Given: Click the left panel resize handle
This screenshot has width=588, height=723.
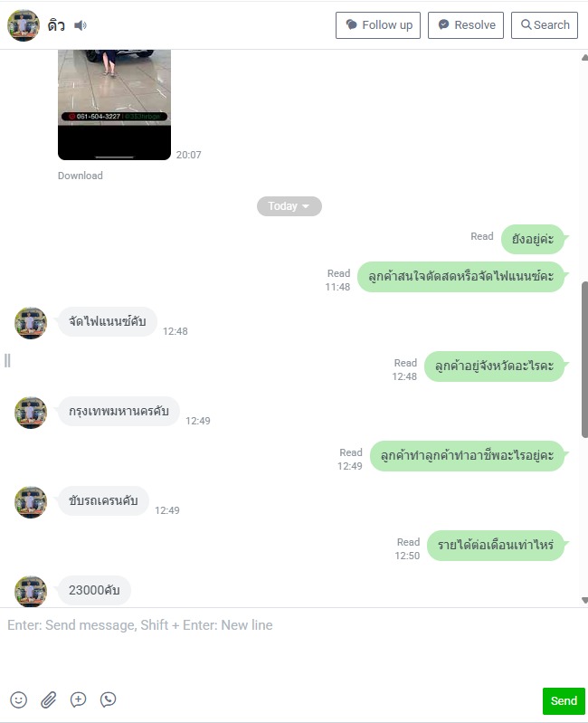Looking at the screenshot, I should click(x=7, y=360).
